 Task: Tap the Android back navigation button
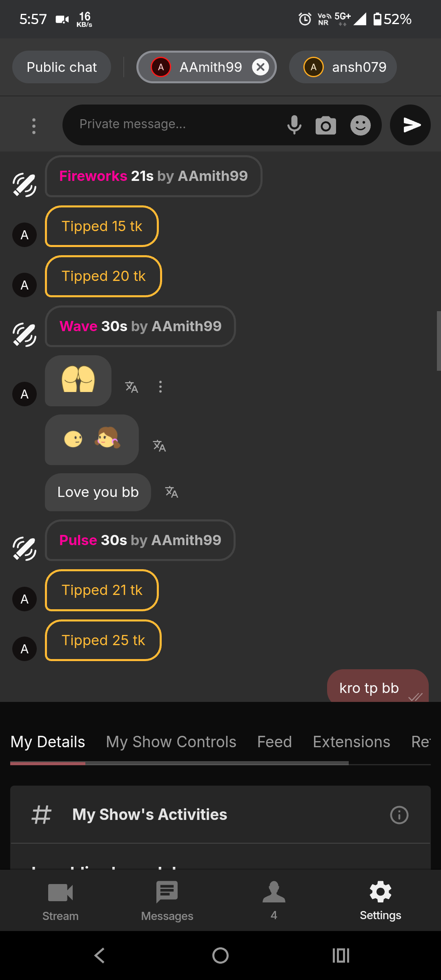(100, 955)
